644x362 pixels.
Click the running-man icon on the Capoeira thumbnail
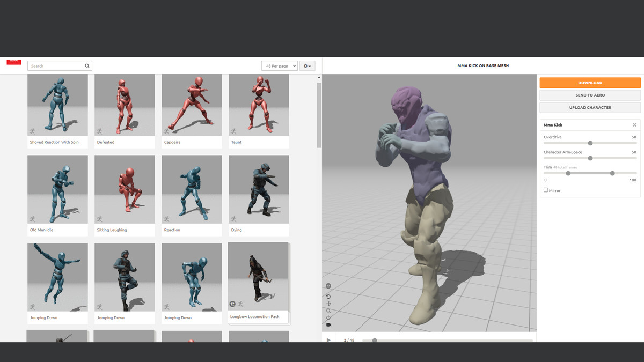(x=166, y=131)
